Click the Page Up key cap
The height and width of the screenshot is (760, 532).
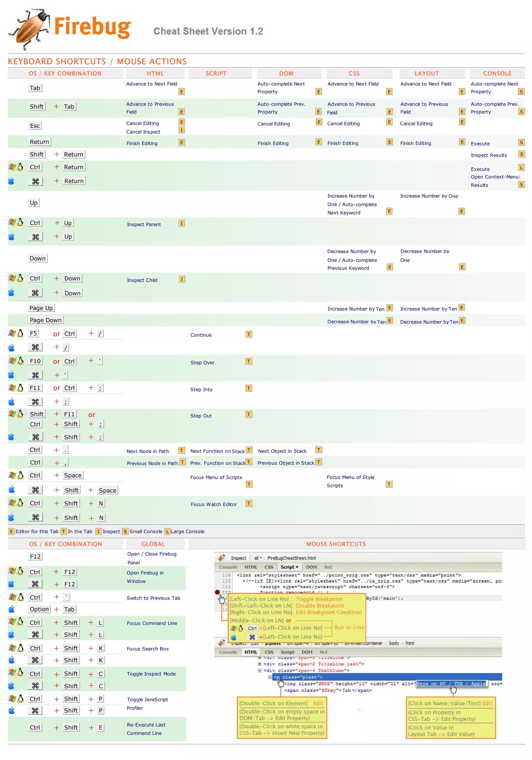point(41,308)
